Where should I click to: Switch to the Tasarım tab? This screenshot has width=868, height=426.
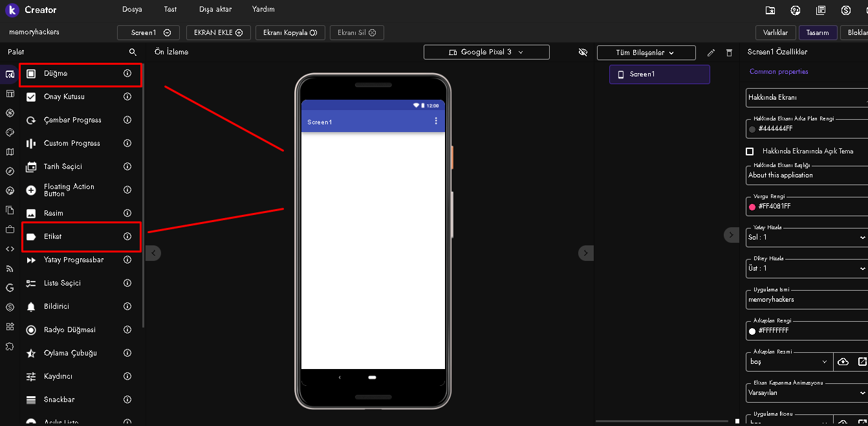point(818,32)
